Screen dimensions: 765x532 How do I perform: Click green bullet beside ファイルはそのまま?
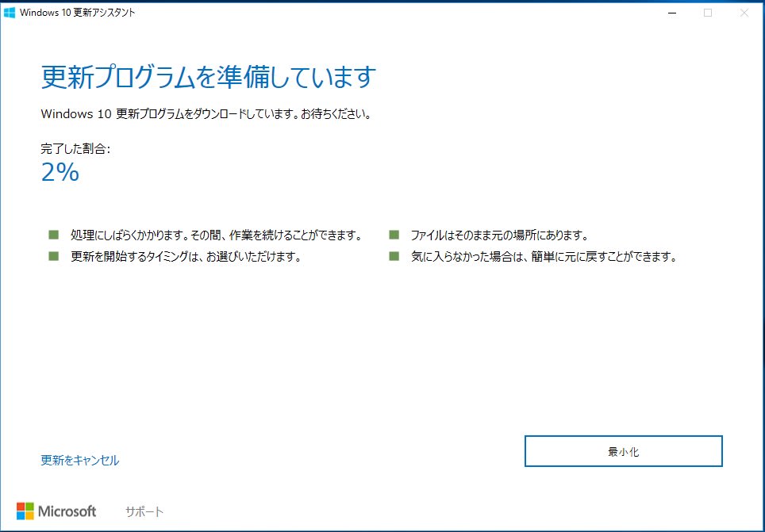[394, 235]
